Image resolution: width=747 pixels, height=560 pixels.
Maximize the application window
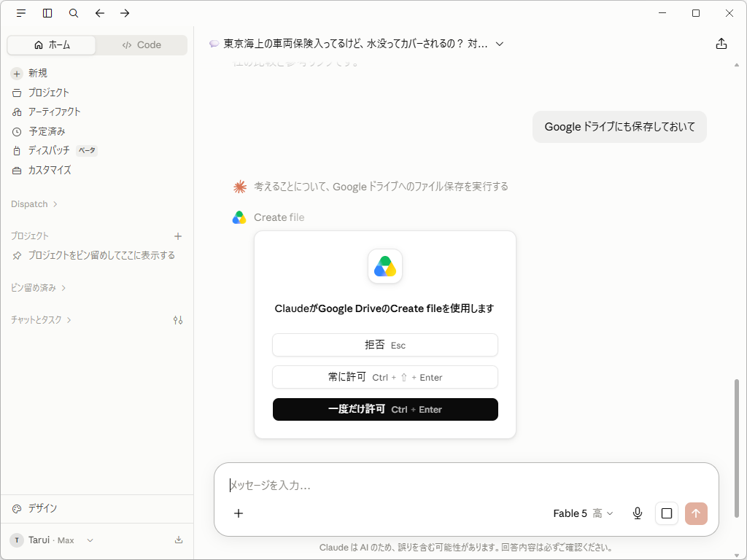(x=695, y=13)
